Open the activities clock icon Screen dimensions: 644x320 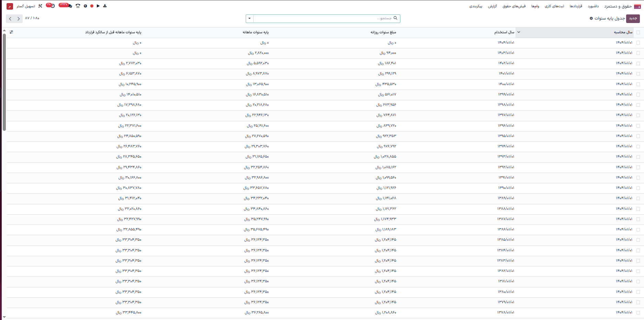pos(53,6)
